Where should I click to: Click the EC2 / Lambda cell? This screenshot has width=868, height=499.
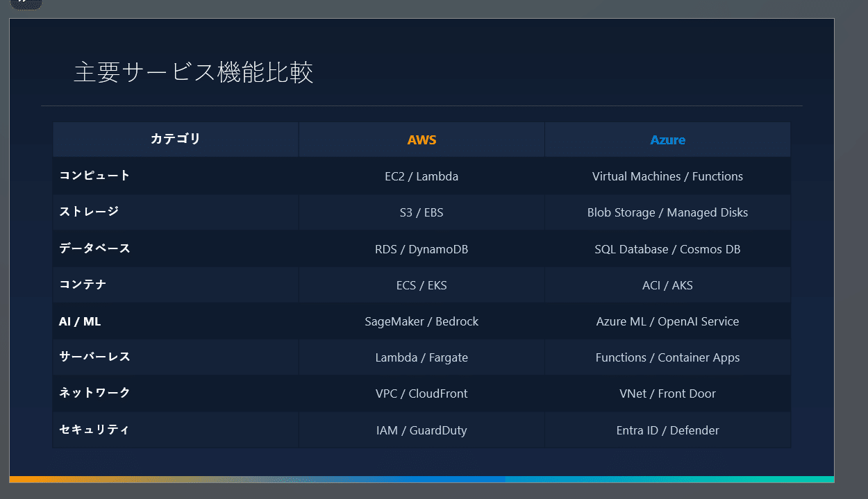pyautogui.click(x=422, y=176)
